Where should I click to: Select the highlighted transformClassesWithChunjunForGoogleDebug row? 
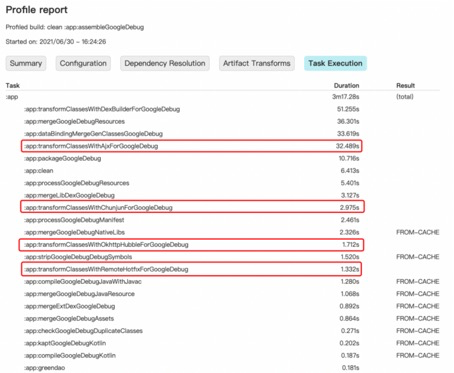[193, 207]
